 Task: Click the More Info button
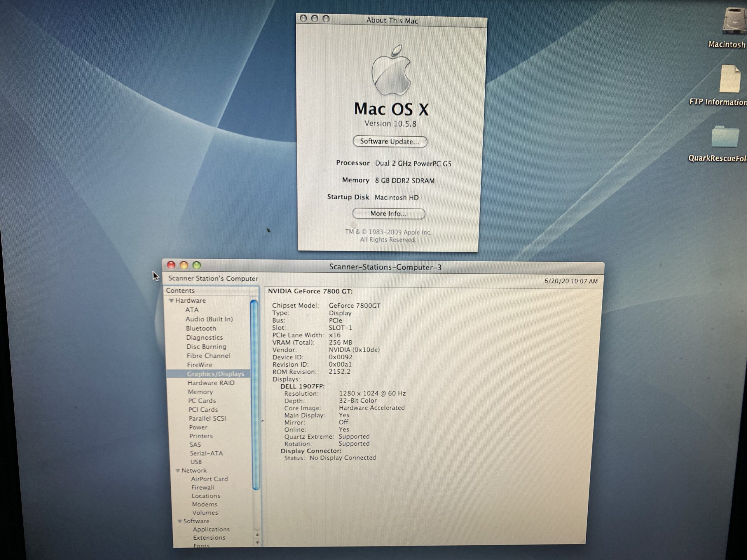pyautogui.click(x=388, y=214)
